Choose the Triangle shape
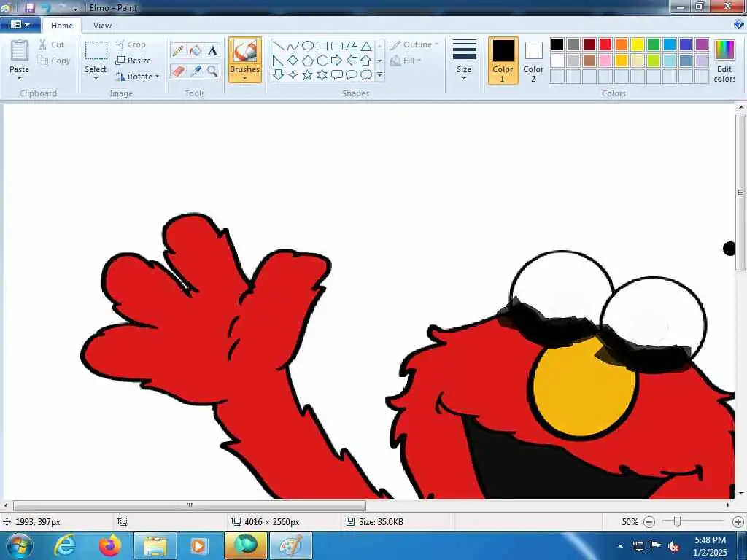Screen dimensions: 747x560 click(x=366, y=46)
